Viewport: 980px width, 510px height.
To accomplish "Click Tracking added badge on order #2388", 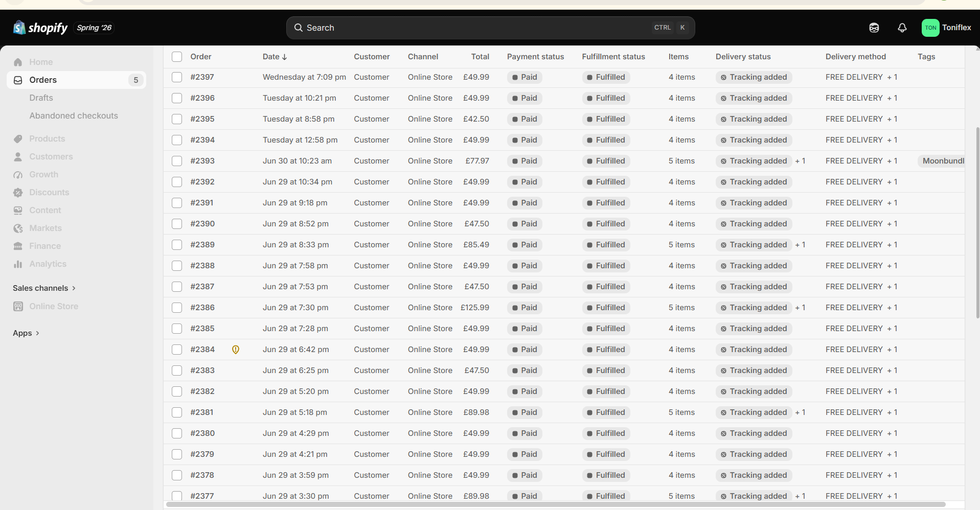I will 754,266.
